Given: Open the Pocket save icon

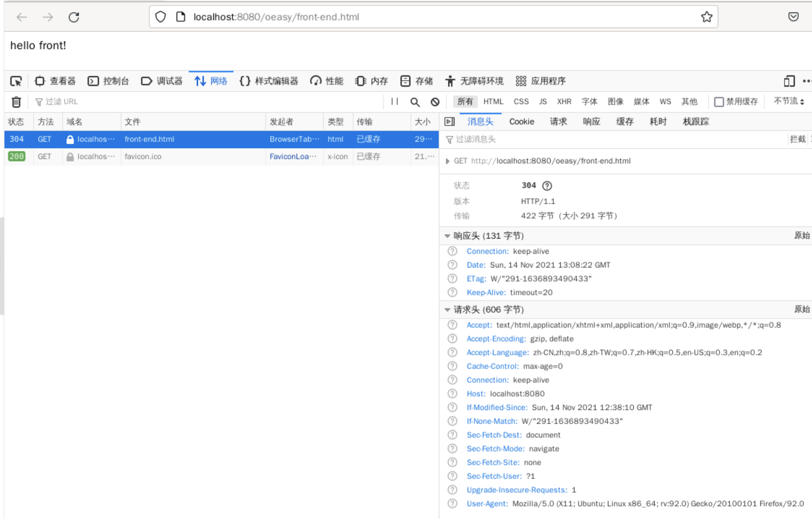Looking at the screenshot, I should [793, 17].
